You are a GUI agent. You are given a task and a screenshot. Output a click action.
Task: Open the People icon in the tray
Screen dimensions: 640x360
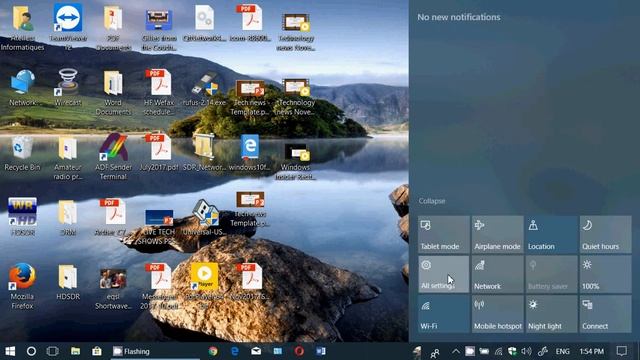435,352
